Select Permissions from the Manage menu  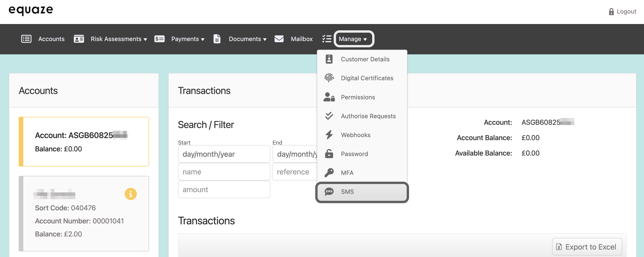(x=358, y=97)
